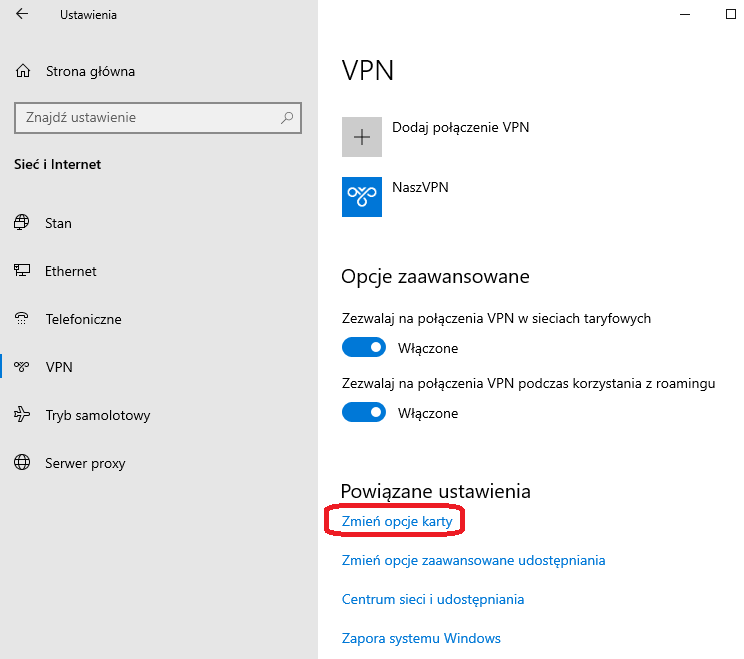Viewport: 744px width, 659px height.
Task: Open Zmień opcje zaawansowane udostępniania link
Action: click(473, 560)
